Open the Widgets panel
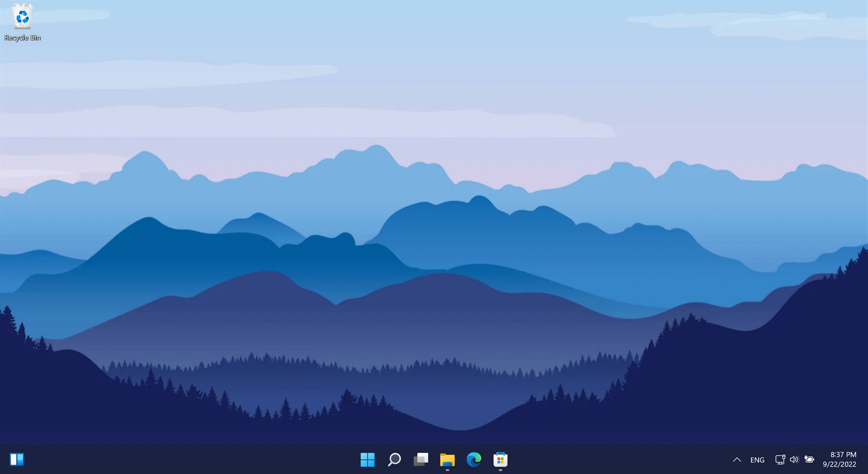The height and width of the screenshot is (474, 868). (16, 460)
